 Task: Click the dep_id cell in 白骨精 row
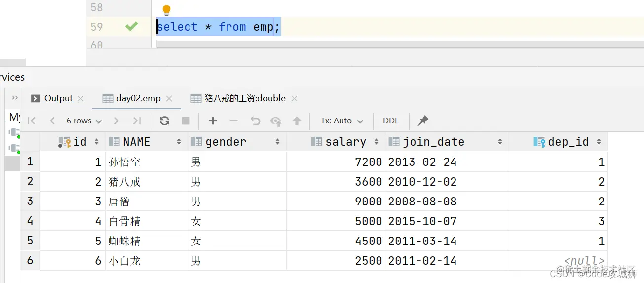pyautogui.click(x=558, y=221)
